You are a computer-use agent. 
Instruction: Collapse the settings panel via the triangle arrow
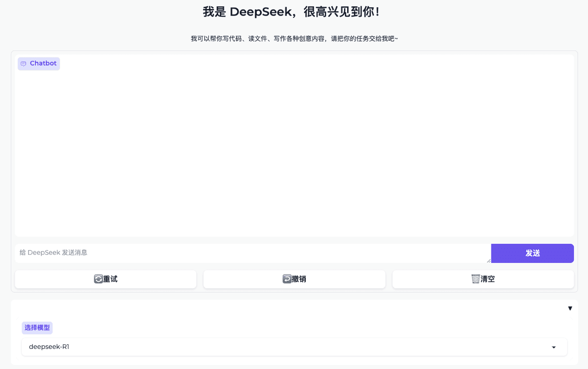(570, 308)
